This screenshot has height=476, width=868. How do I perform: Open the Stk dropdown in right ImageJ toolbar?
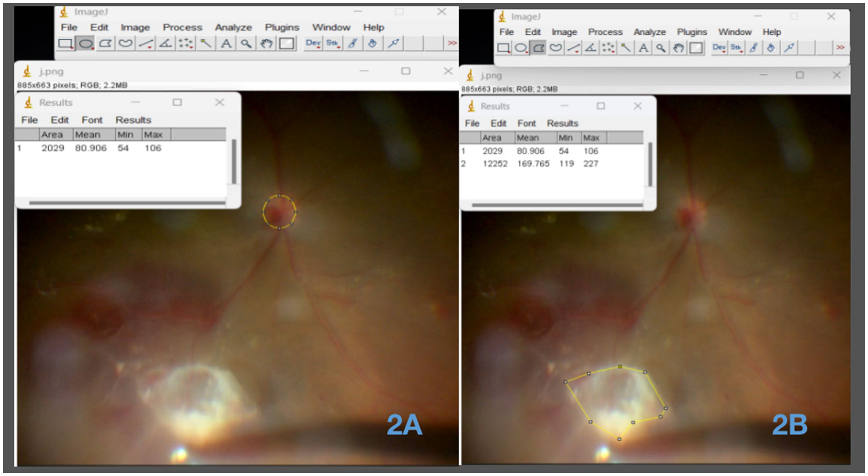coord(736,48)
